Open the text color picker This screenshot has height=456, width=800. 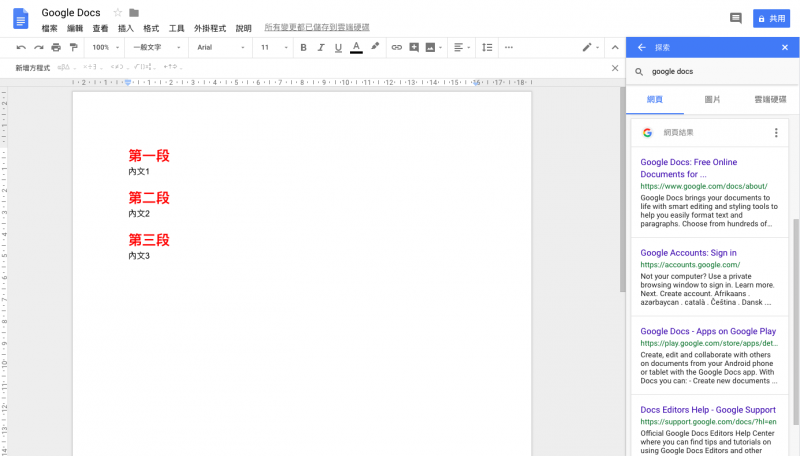point(356,47)
